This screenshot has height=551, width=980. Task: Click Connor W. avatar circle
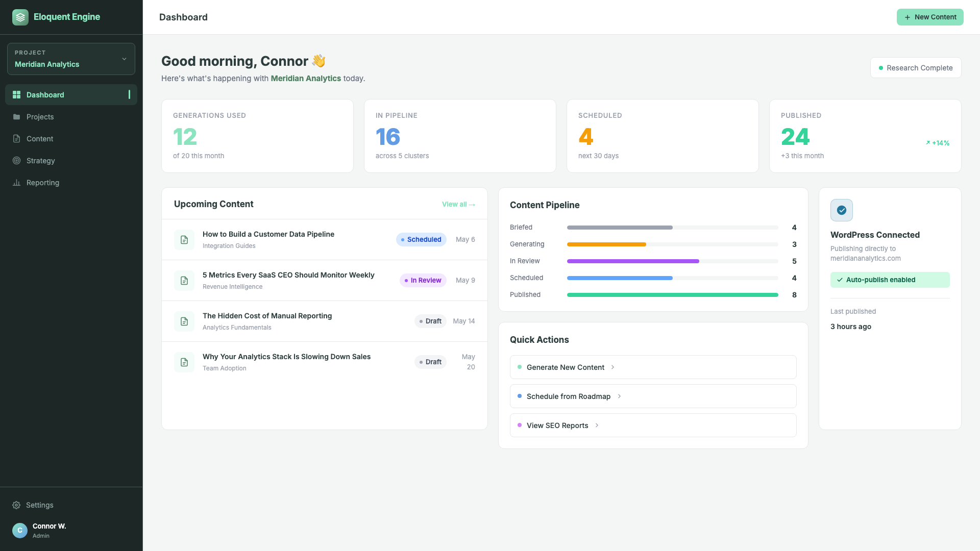point(20,531)
